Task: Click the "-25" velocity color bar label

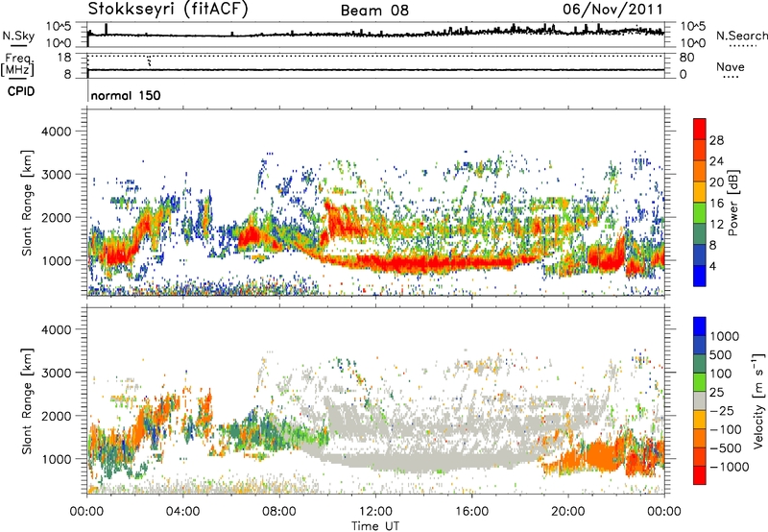Action: (x=721, y=411)
